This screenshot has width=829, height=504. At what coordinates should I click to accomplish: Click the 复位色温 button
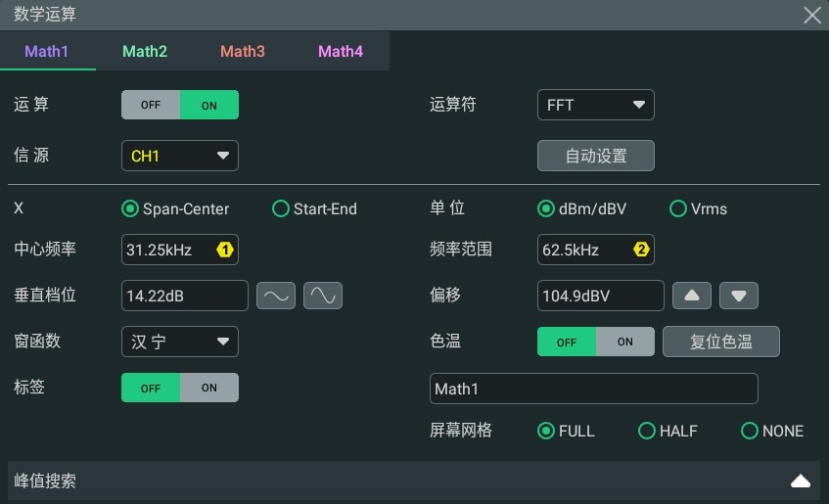pos(721,342)
